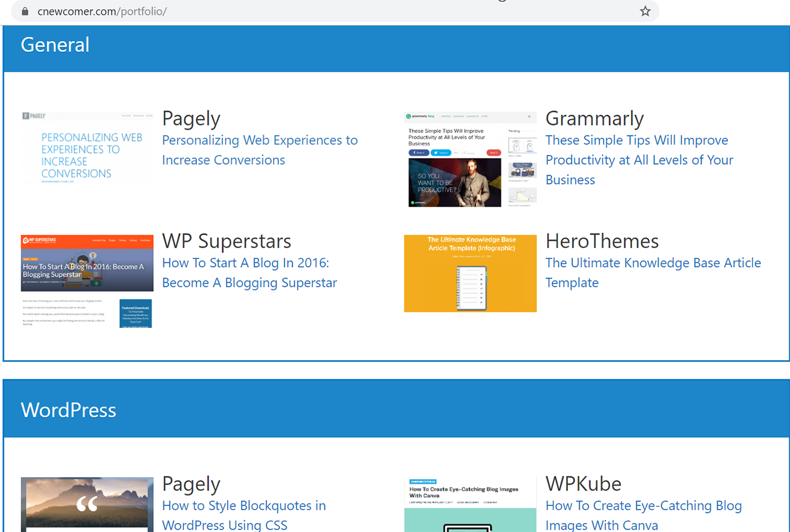Open 'How To Create Eye-Catching Blog Images' link
790x532 pixels.
(x=643, y=515)
